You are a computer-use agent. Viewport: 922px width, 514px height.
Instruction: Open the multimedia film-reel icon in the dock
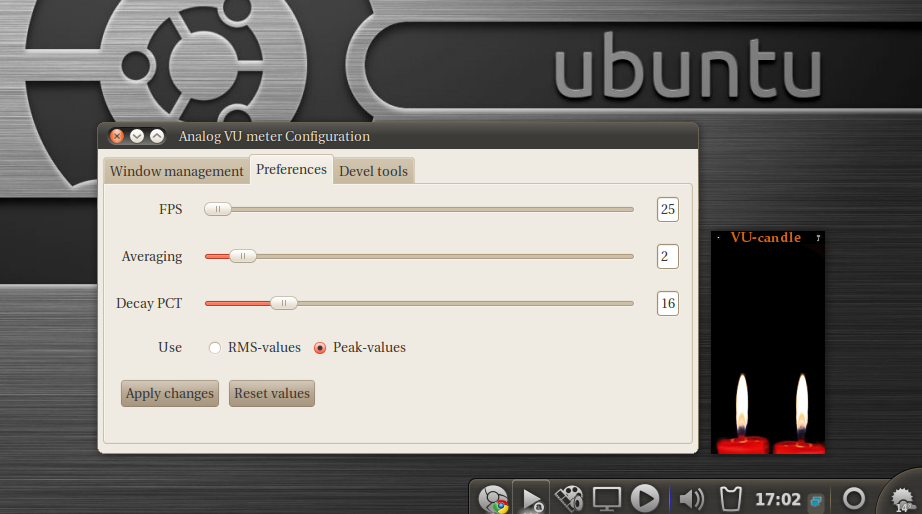click(x=569, y=499)
